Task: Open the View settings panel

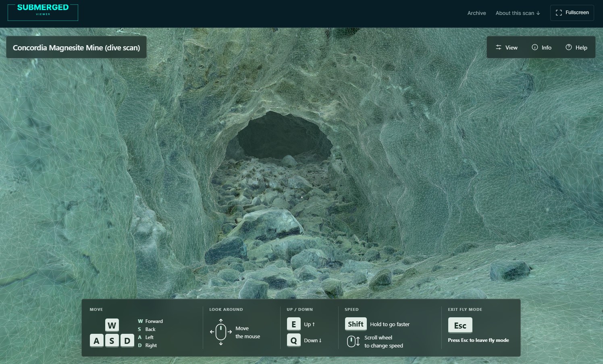Action: point(507,48)
